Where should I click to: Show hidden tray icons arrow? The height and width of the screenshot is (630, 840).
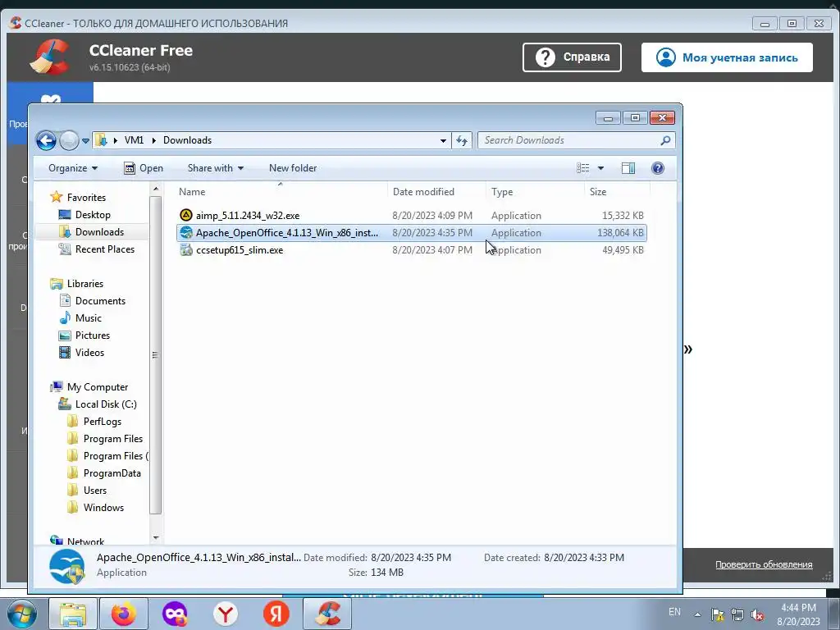697,614
